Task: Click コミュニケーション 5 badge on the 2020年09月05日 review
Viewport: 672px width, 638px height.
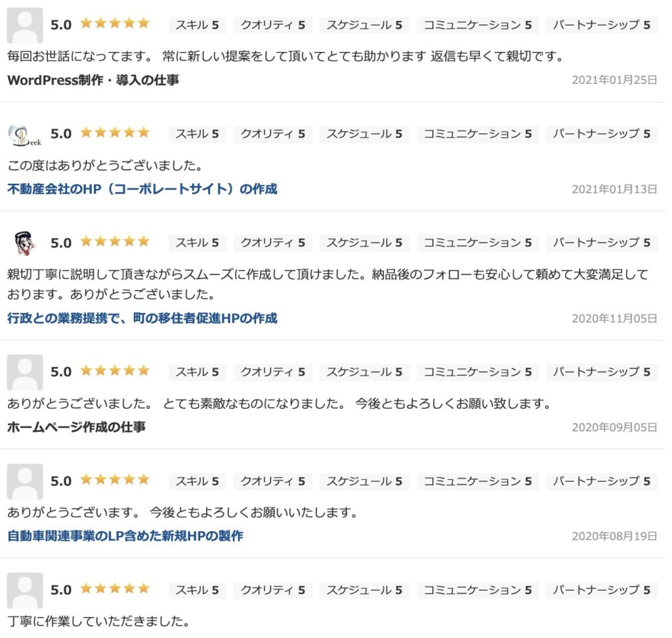Action: pos(478,372)
